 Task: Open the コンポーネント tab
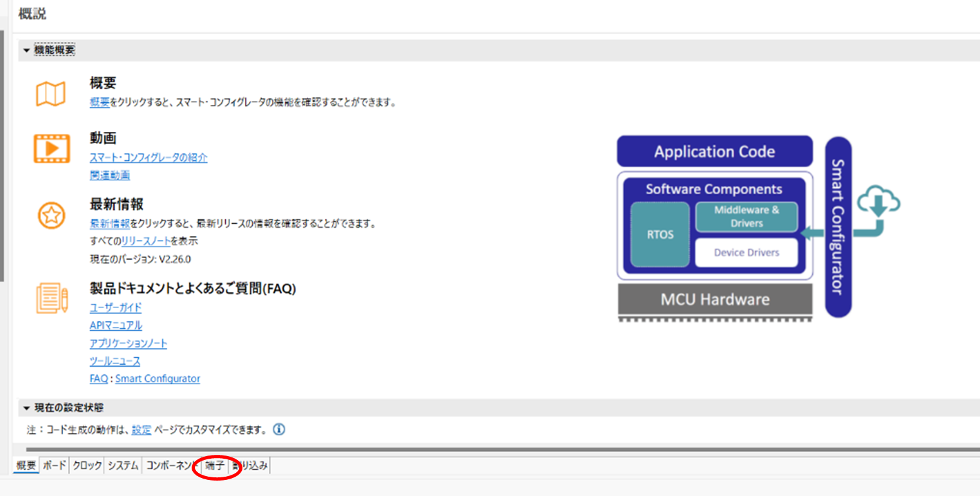[x=170, y=466]
